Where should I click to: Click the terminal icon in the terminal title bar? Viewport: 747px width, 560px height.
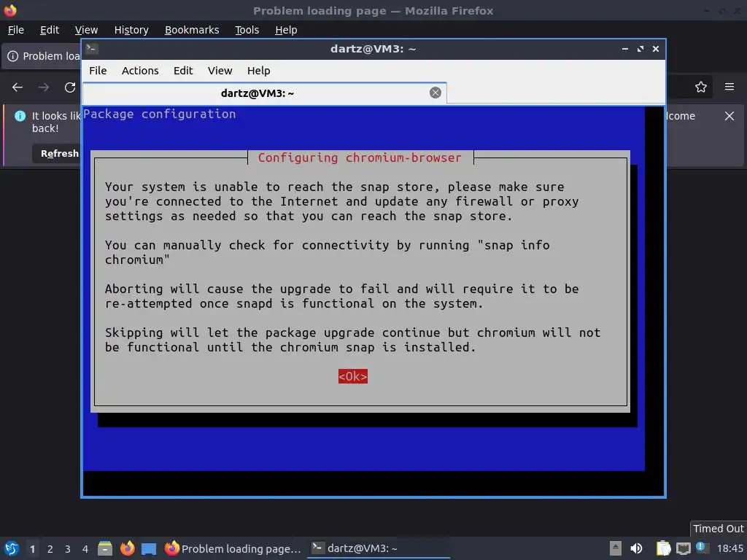coord(92,48)
